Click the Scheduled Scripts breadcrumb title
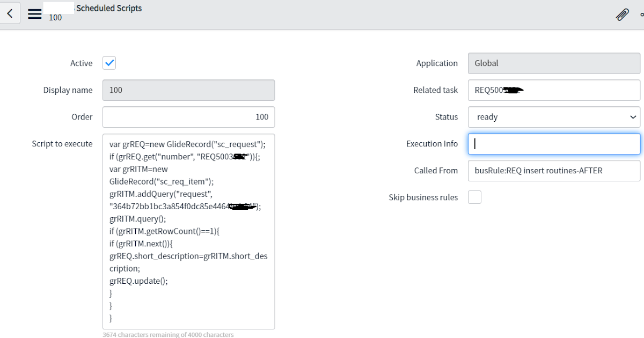The image size is (644, 338). [109, 8]
